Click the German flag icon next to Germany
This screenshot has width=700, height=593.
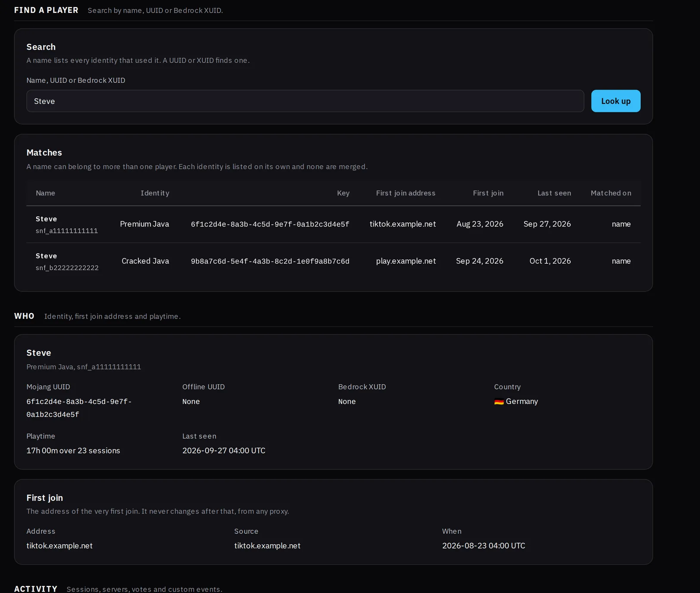click(499, 402)
